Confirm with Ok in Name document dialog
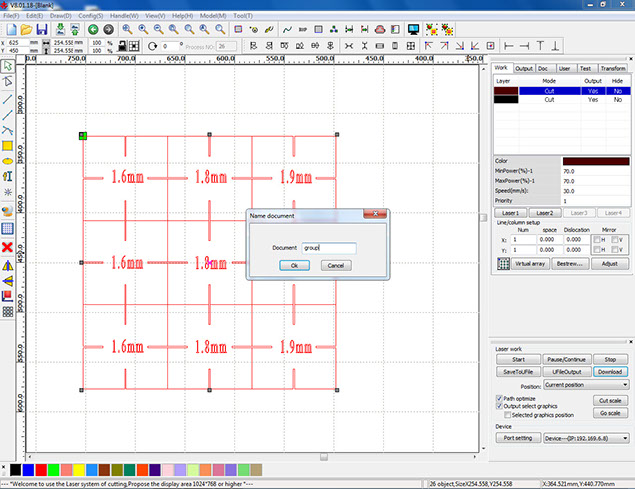The image size is (635, 489). click(294, 265)
